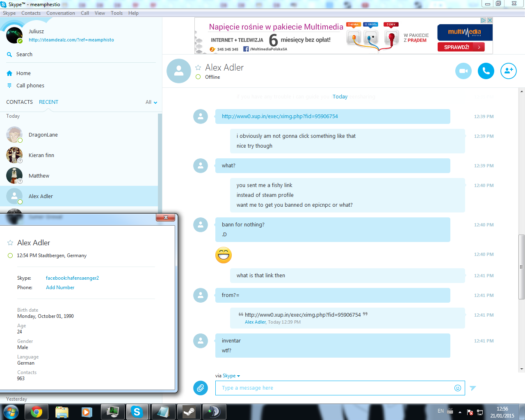The image size is (525, 420).
Task: Switch to the CONTACTS tab
Action: click(x=19, y=102)
